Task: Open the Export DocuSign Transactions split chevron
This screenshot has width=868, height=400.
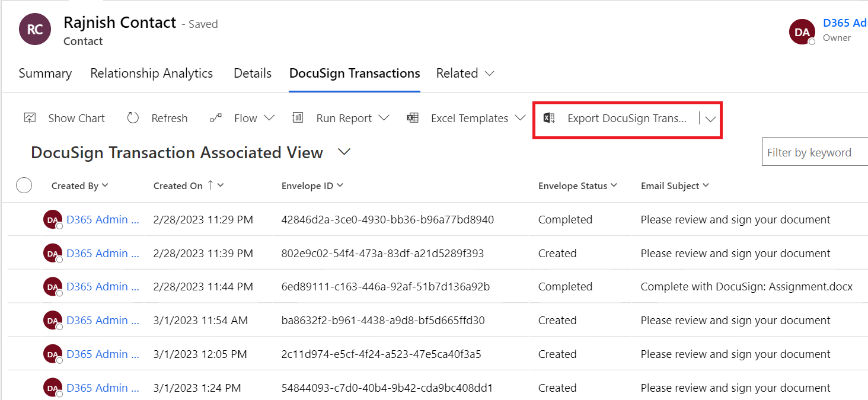Action: tap(710, 119)
